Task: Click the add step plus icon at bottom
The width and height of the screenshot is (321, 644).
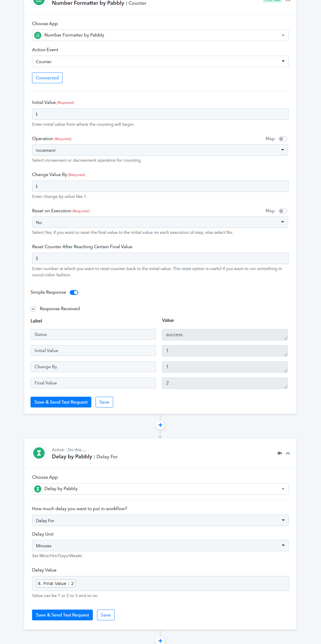Action: pos(160,640)
